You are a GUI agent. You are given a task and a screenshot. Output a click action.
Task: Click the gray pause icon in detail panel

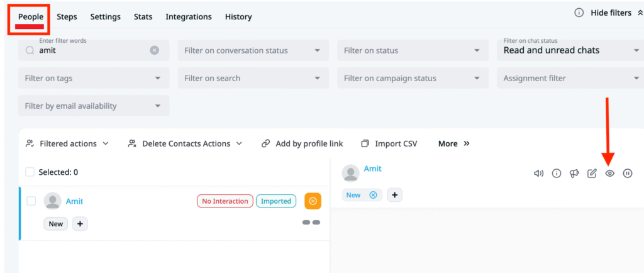[627, 174]
